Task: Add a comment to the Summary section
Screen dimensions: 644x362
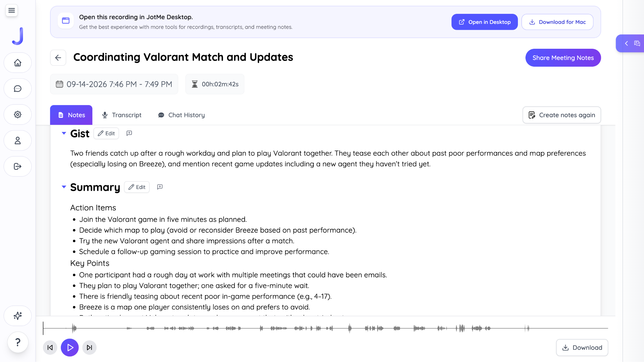Action: pyautogui.click(x=160, y=187)
